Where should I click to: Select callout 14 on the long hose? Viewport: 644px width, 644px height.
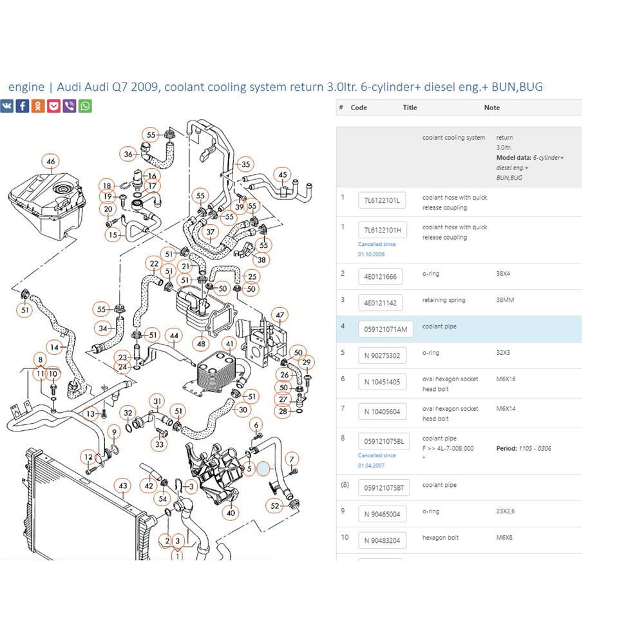tap(54, 348)
